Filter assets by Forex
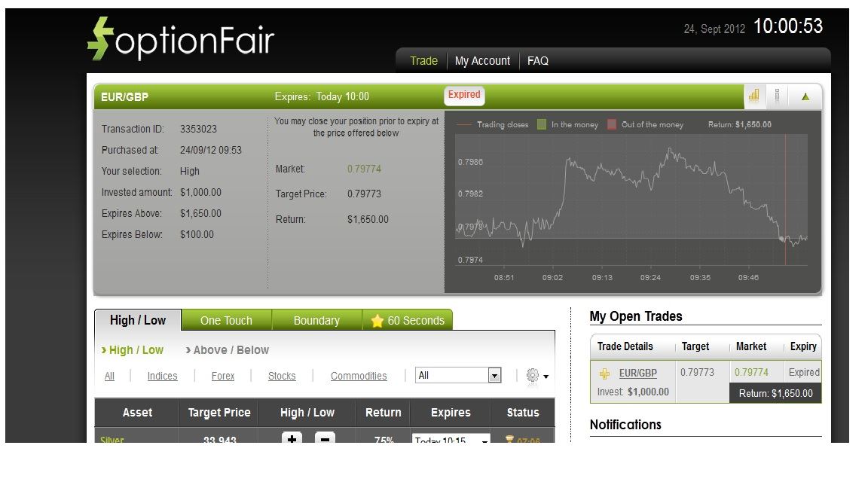868x488 pixels. (x=223, y=377)
